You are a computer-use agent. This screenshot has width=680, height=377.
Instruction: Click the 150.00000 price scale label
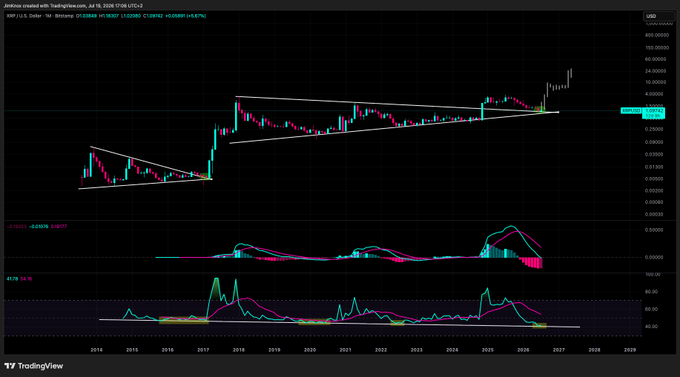657,48
